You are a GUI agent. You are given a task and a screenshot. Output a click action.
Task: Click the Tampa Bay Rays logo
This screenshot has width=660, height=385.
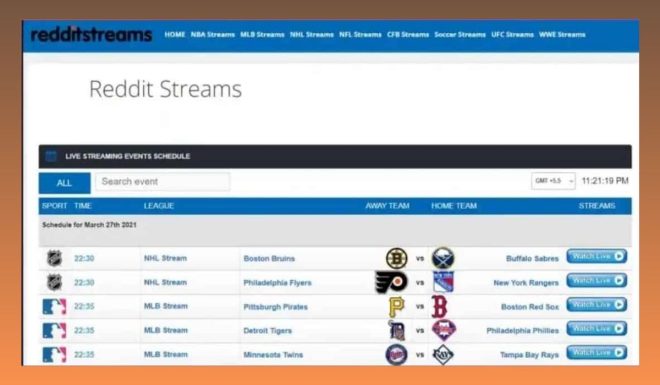click(x=443, y=354)
